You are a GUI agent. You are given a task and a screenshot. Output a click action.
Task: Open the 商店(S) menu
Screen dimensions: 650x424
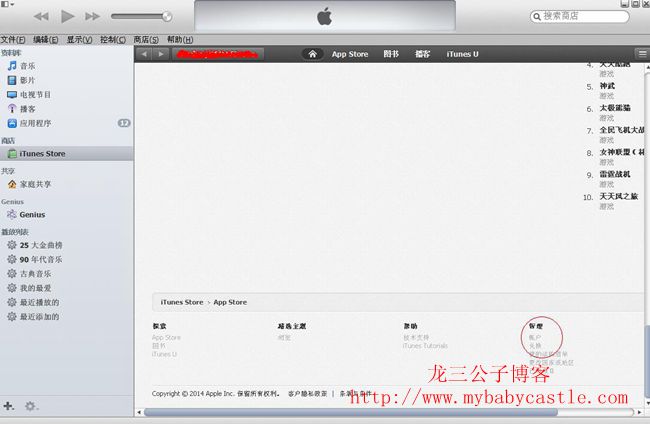point(146,40)
